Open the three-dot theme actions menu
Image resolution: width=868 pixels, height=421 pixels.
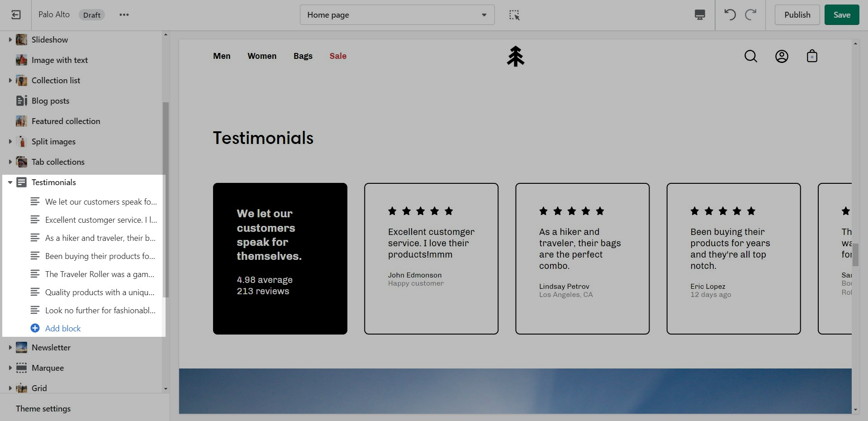click(x=124, y=15)
